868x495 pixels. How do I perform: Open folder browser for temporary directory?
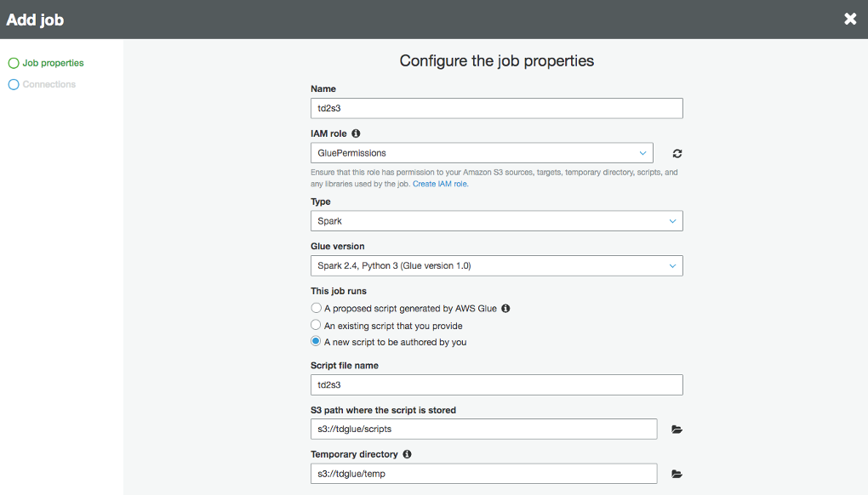[x=677, y=474]
